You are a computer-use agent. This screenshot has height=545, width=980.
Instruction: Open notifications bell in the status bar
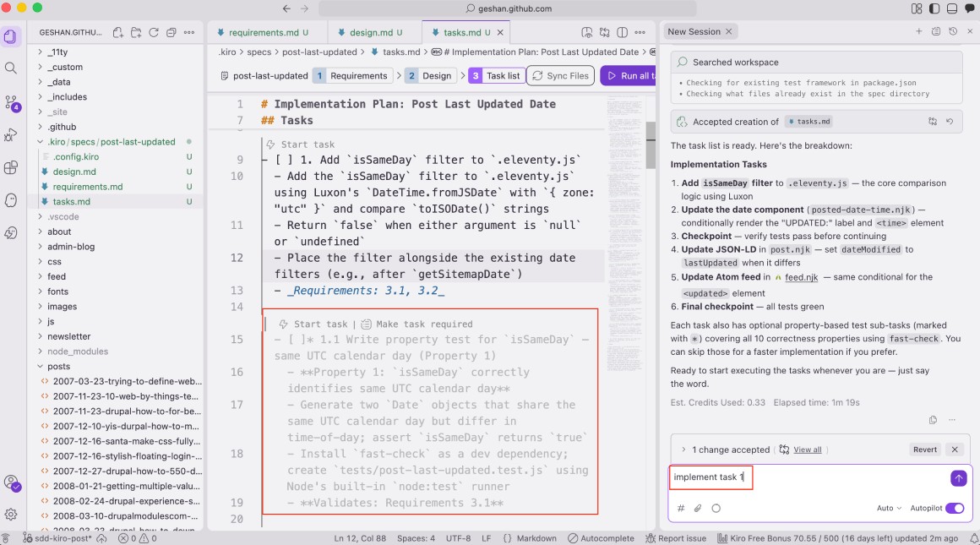tap(973, 538)
